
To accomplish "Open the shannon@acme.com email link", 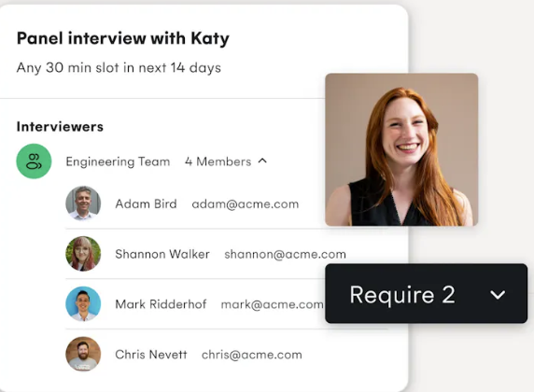I will click(x=285, y=255).
